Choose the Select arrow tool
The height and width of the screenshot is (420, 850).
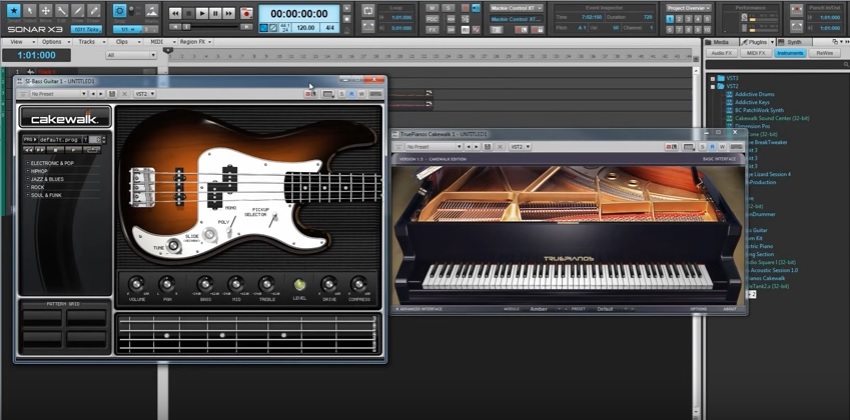coord(30,10)
